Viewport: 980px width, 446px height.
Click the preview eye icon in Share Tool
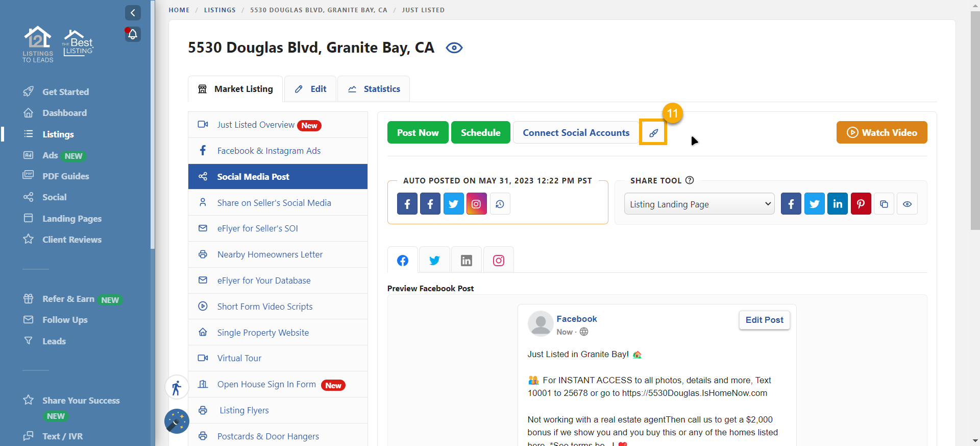[x=907, y=204]
